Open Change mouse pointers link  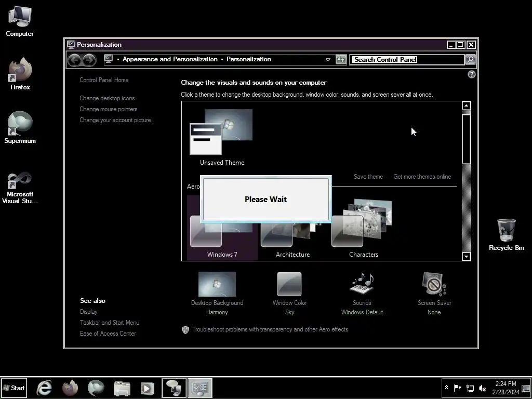click(x=108, y=109)
